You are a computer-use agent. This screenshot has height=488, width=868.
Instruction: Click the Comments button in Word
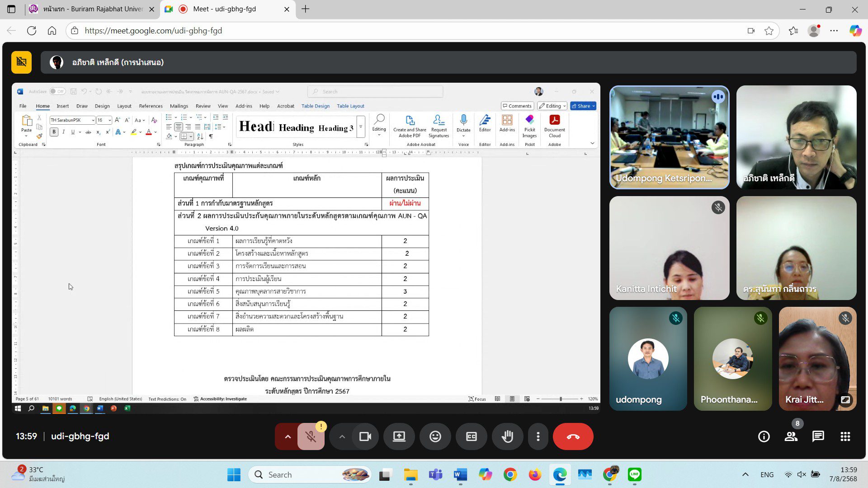(x=517, y=106)
